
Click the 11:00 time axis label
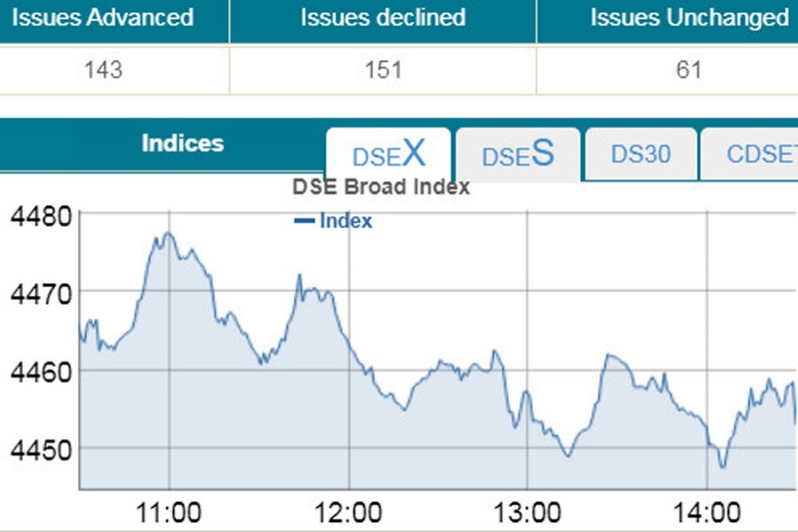click(x=168, y=511)
